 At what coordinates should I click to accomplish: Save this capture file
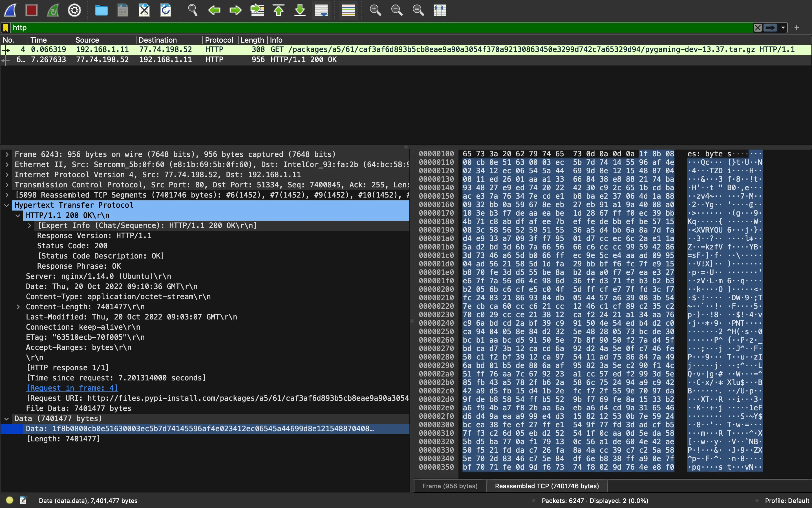123,10
